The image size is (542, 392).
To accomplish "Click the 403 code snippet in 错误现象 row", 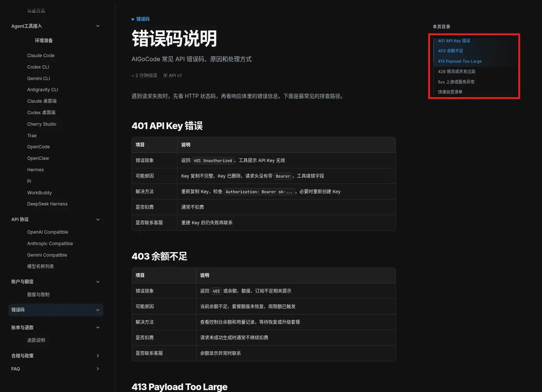I will coord(216,291).
